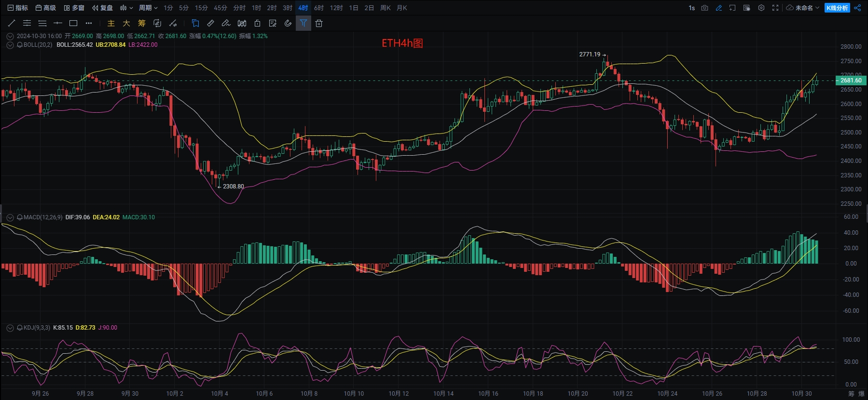This screenshot has height=400, width=868.
Task: Click the ruler measurement tool
Action: [x=211, y=23]
